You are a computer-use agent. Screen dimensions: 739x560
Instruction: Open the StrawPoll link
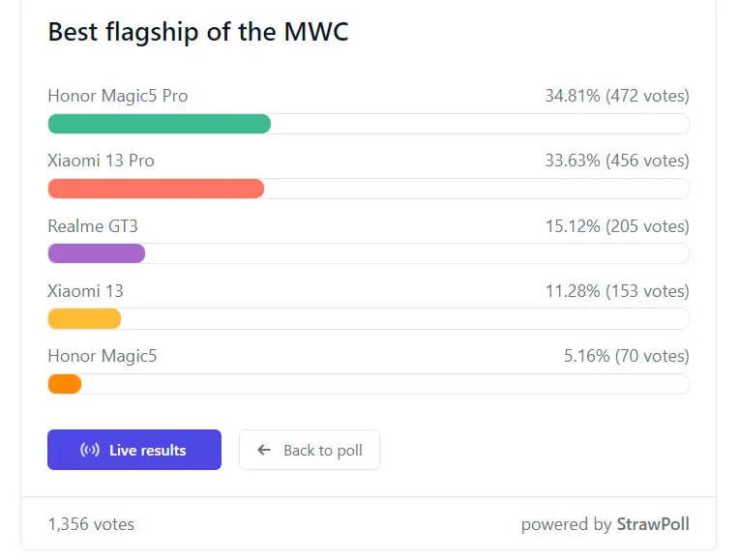(x=653, y=524)
